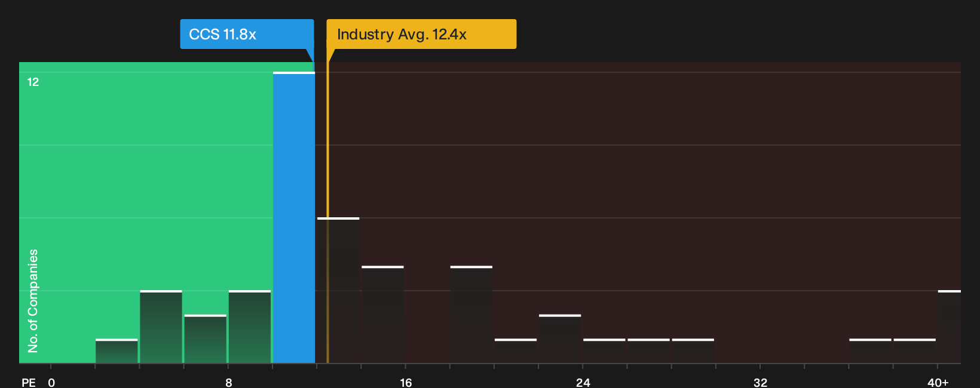The image size is (980, 388).
Task: Select the short bar for PE 38 to 40
Action: tap(914, 351)
